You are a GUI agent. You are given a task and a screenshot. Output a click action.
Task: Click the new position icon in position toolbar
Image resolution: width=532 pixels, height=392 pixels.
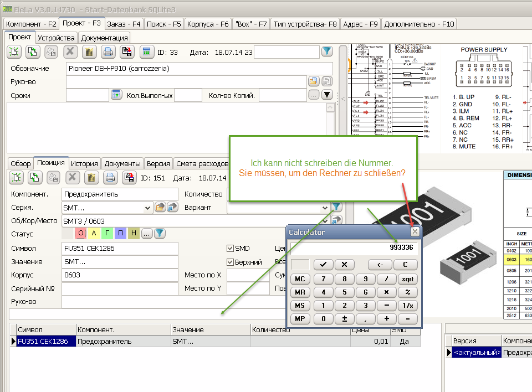[x=16, y=177]
